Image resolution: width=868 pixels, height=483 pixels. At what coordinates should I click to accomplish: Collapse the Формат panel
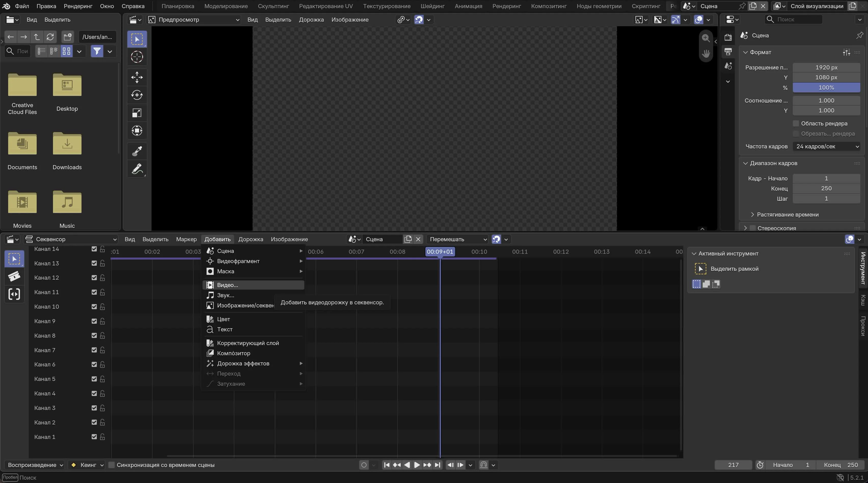(x=745, y=52)
